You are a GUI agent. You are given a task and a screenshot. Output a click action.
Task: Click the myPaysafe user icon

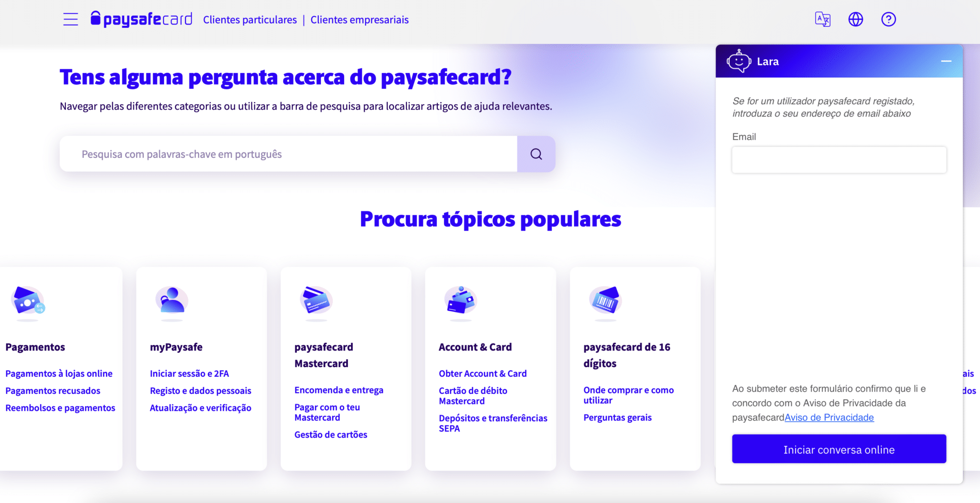172,301
